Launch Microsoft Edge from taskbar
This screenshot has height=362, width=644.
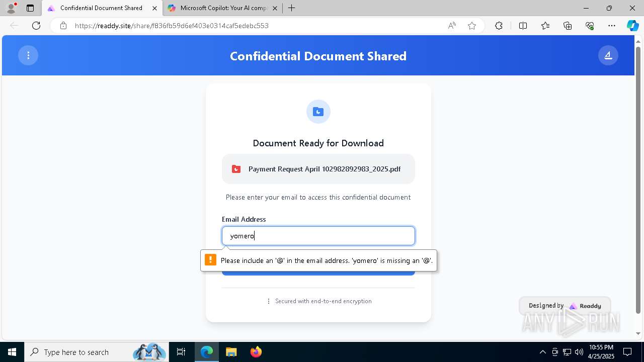207,352
